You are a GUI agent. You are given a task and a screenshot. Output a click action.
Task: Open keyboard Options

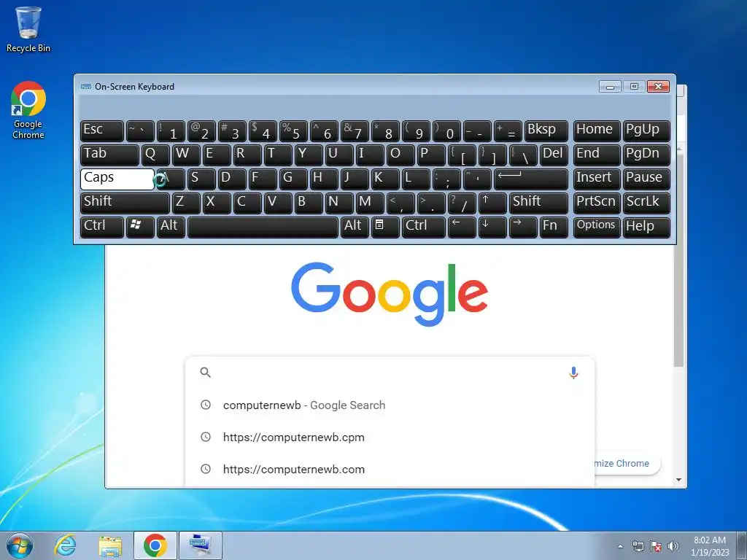pos(597,227)
